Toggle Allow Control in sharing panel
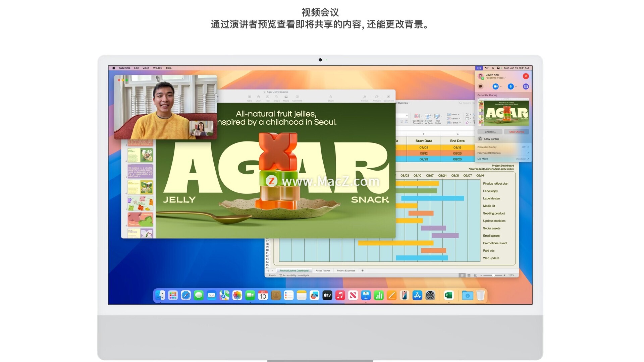The height and width of the screenshot is (362, 644). 489,139
